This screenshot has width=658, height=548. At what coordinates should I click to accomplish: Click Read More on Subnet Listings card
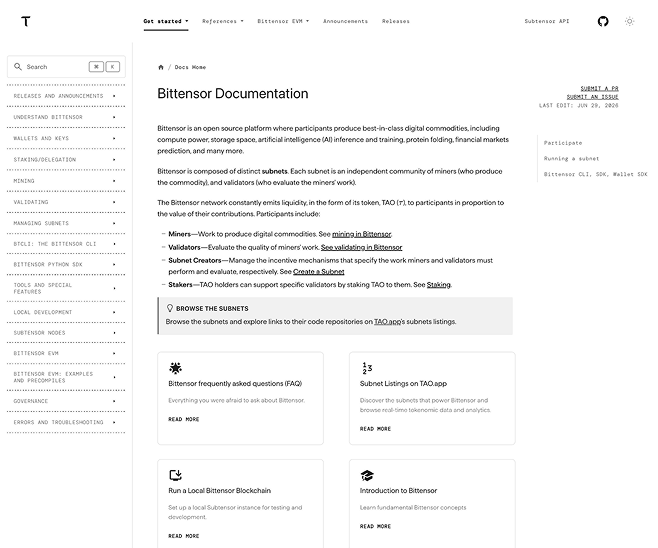point(375,429)
